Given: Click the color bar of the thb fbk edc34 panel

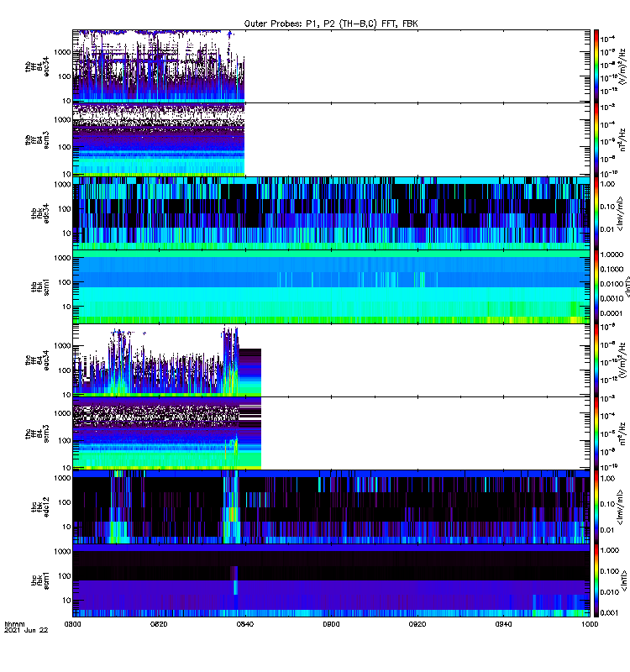Looking at the screenshot, I should (596, 213).
